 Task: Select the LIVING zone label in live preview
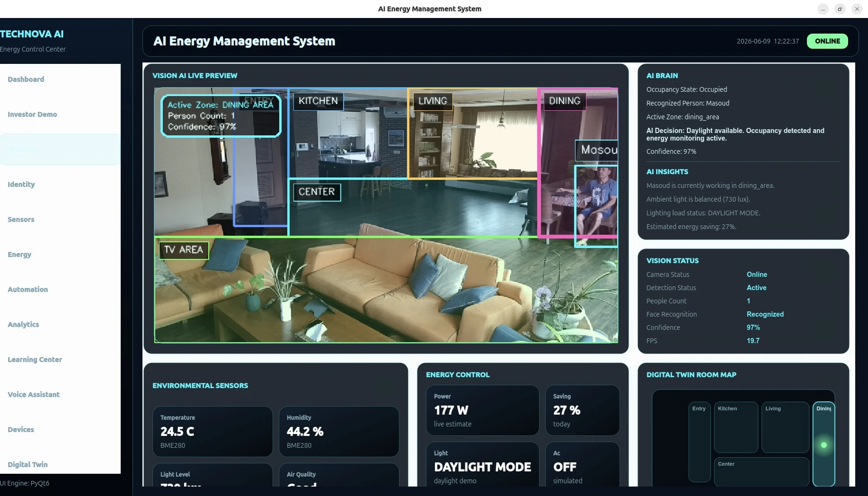point(433,101)
